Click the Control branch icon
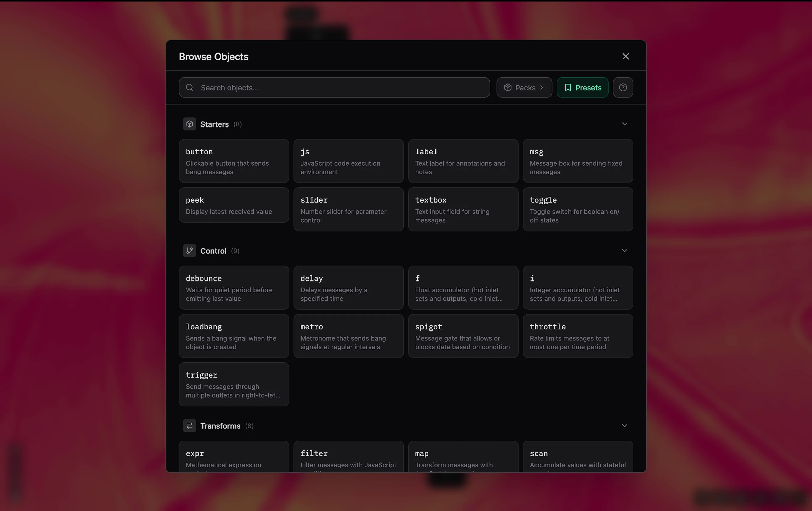 pyautogui.click(x=190, y=250)
